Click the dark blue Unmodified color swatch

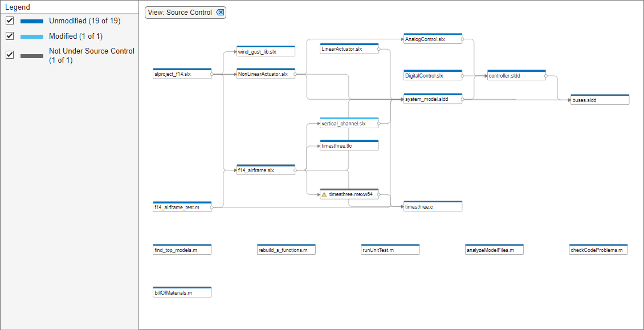[32, 21]
